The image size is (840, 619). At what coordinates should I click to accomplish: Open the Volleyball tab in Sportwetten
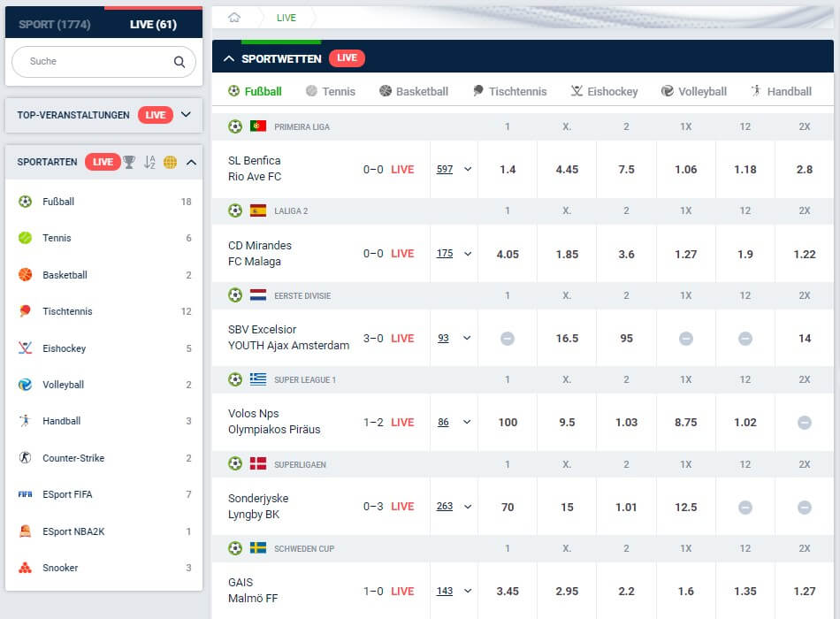point(694,91)
